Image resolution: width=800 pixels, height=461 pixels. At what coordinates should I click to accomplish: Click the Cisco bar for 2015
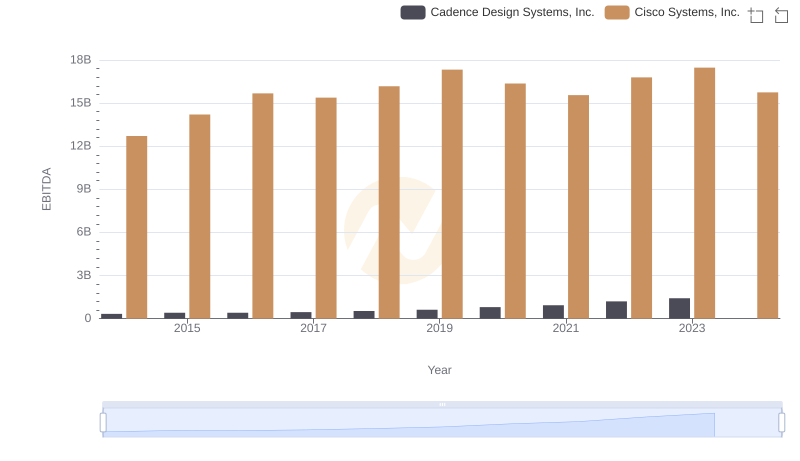[x=199, y=216]
